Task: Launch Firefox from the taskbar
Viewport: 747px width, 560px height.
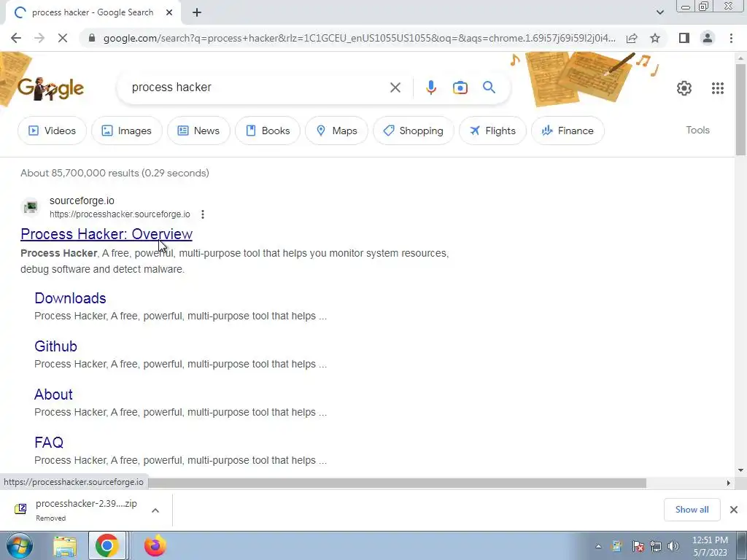Action: pyautogui.click(x=155, y=546)
